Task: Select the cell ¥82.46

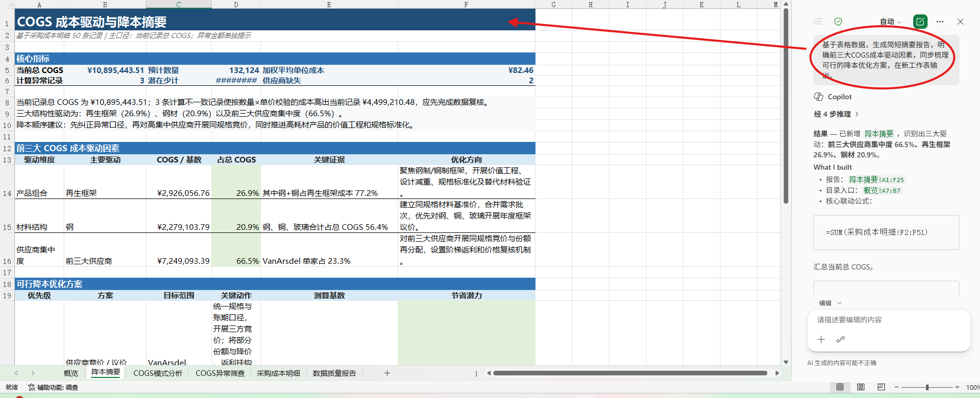Action: coord(466,70)
